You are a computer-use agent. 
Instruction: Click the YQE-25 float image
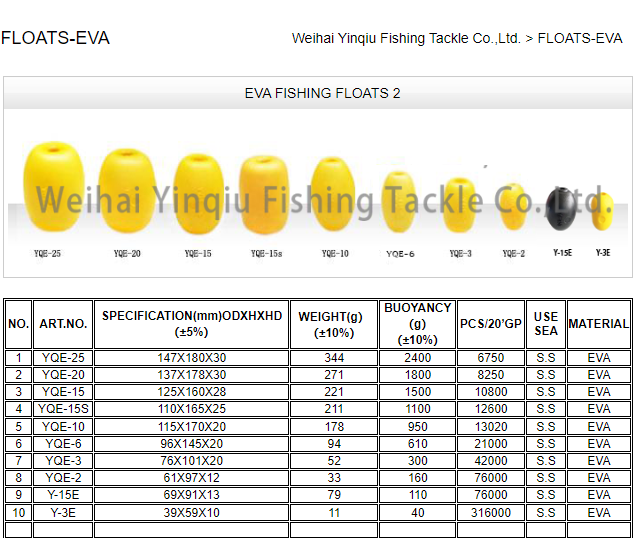click(54, 187)
